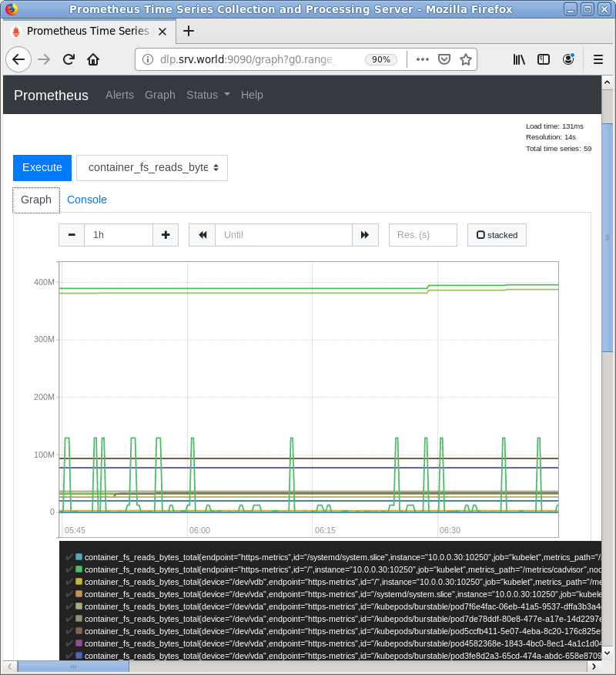Select the Graph tab
The height and width of the screenshot is (675, 616).
coord(36,200)
